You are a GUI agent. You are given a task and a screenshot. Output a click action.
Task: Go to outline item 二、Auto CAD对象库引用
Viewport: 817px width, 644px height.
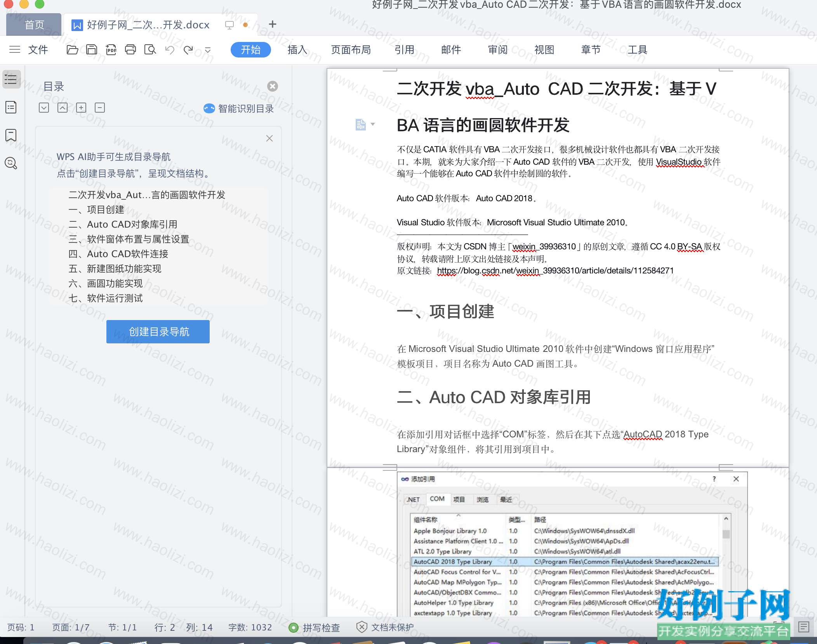[x=123, y=225]
